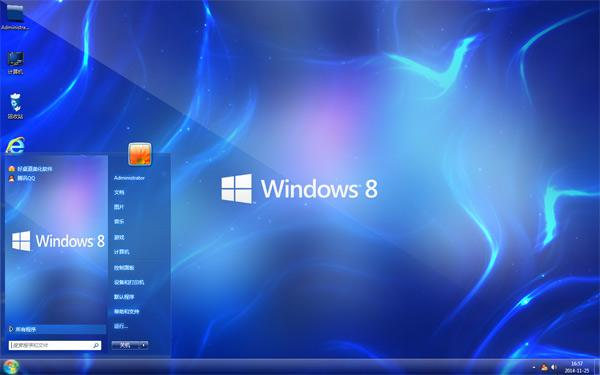Open Administrator personal folder in Start menu
This screenshot has height=375, width=600.
click(129, 178)
